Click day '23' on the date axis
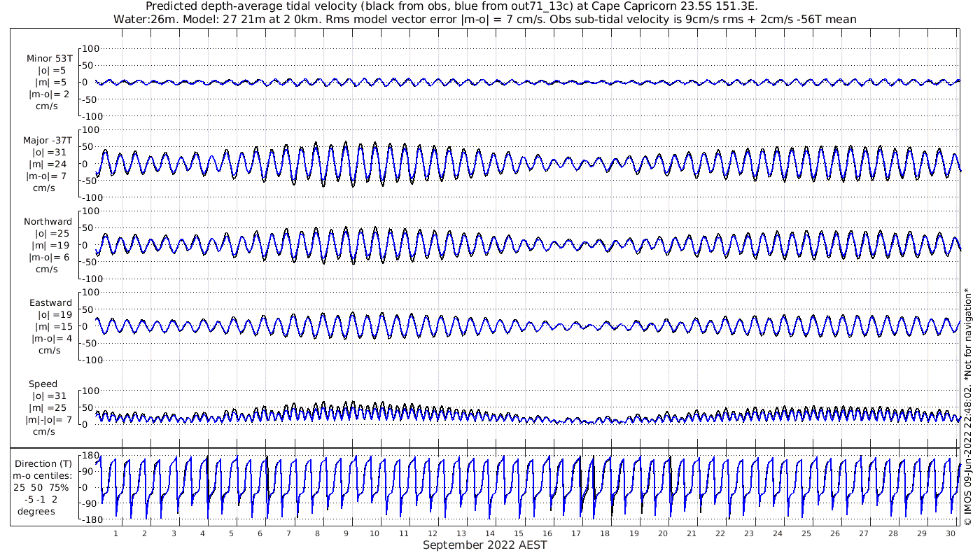Screen dimensions: 980x560 point(749,533)
